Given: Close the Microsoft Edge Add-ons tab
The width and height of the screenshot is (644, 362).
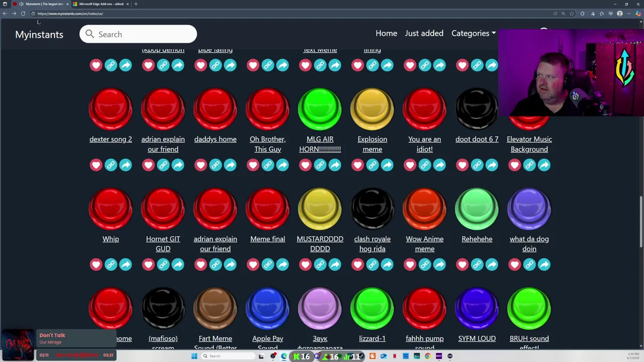Looking at the screenshot, I should pos(127,4).
